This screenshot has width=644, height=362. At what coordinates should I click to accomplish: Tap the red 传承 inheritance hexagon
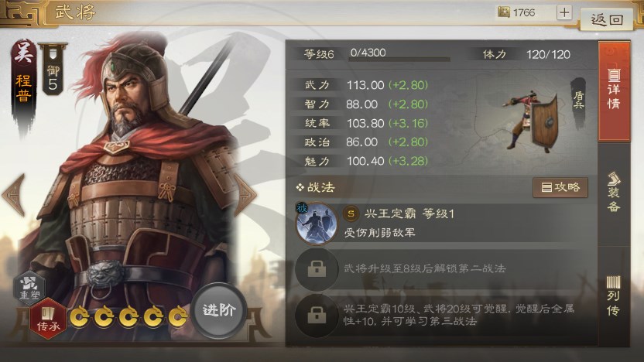pyautogui.click(x=48, y=319)
